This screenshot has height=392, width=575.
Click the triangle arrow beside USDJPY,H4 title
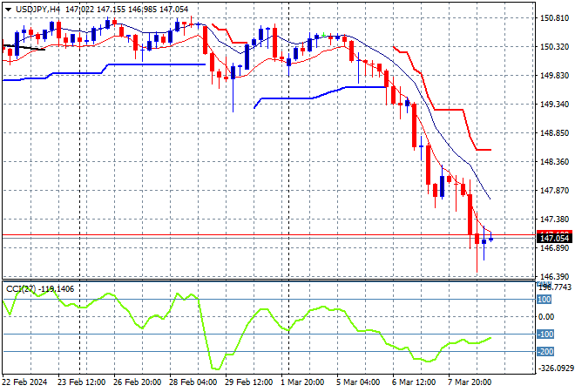pyautogui.click(x=6, y=8)
